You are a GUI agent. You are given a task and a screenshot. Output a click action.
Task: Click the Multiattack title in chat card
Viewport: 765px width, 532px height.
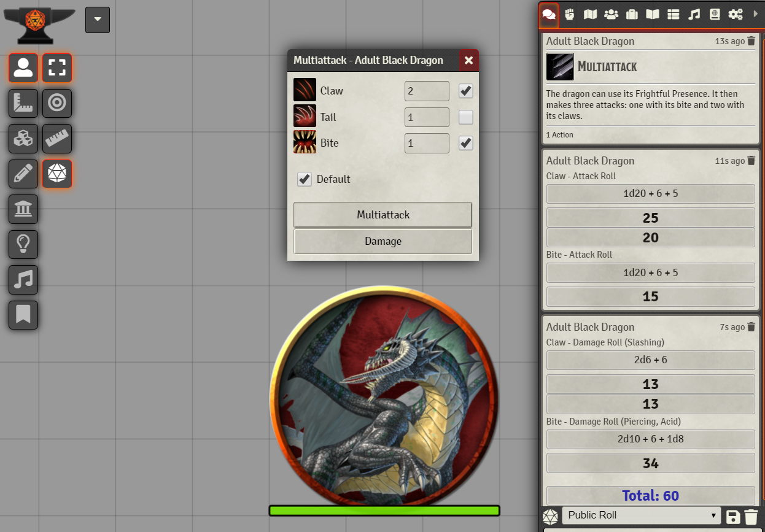(x=607, y=66)
